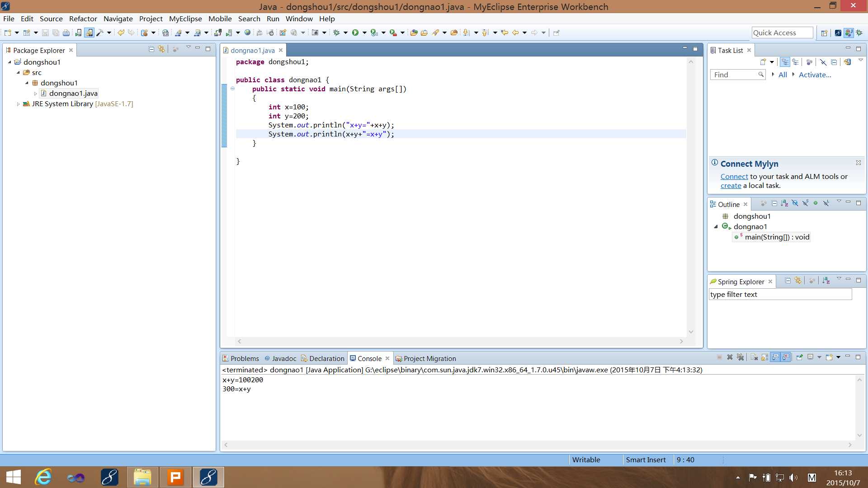The image size is (868, 488).
Task: Expand the src folder in Package Explorer
Action: coord(18,72)
